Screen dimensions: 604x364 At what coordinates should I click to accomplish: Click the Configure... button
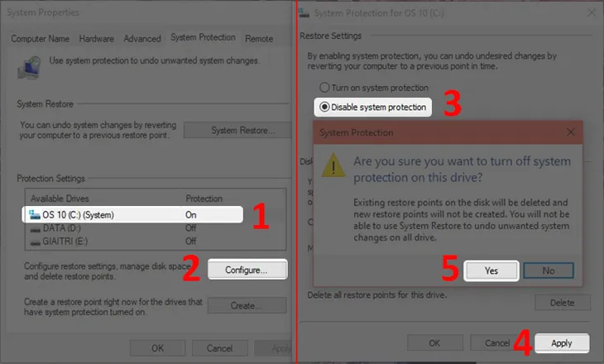pos(247,270)
